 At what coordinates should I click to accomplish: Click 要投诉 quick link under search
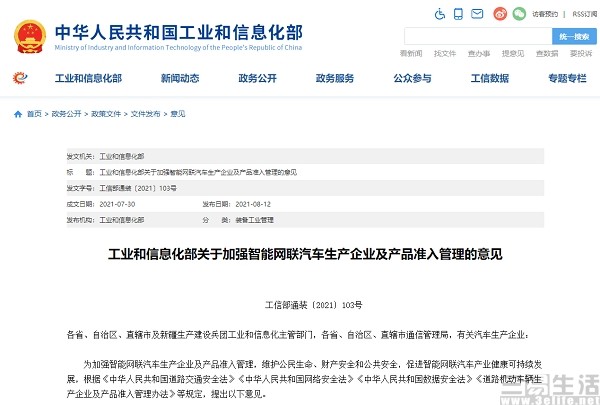(581, 54)
